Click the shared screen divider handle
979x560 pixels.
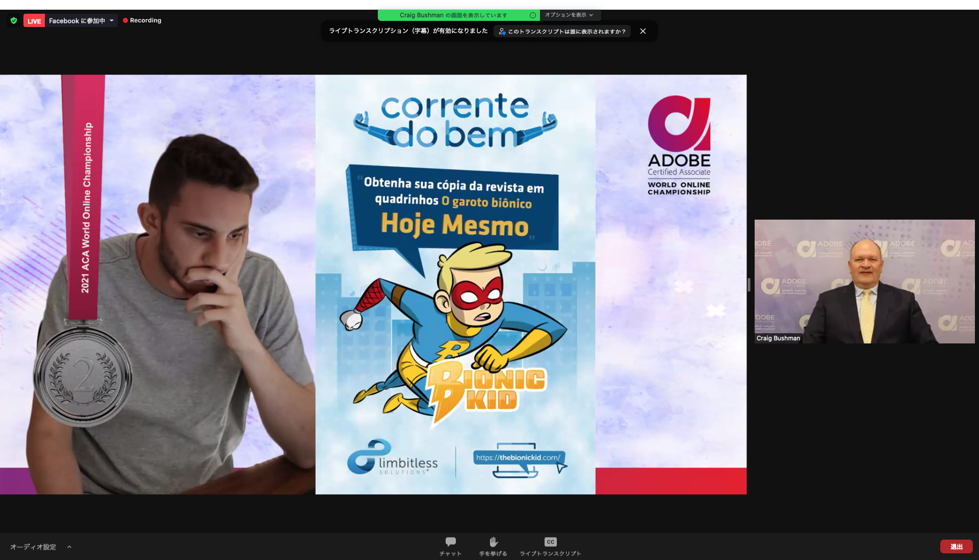point(749,285)
